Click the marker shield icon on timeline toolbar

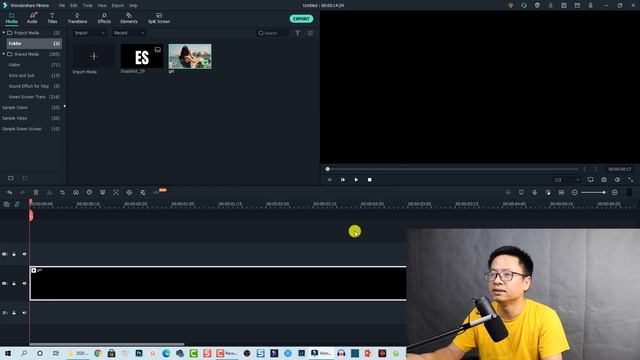pyautogui.click(x=521, y=192)
